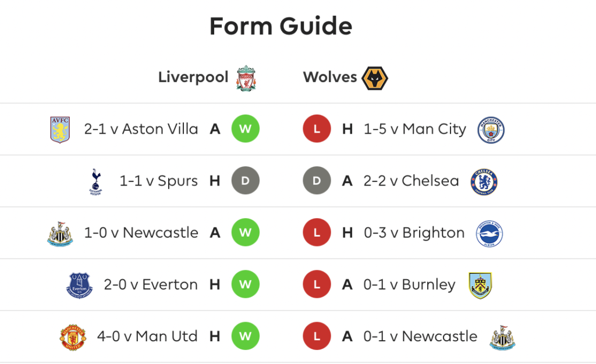Click the Wolves club crest
Image resolution: width=596 pixels, height=364 pixels.
click(x=374, y=78)
